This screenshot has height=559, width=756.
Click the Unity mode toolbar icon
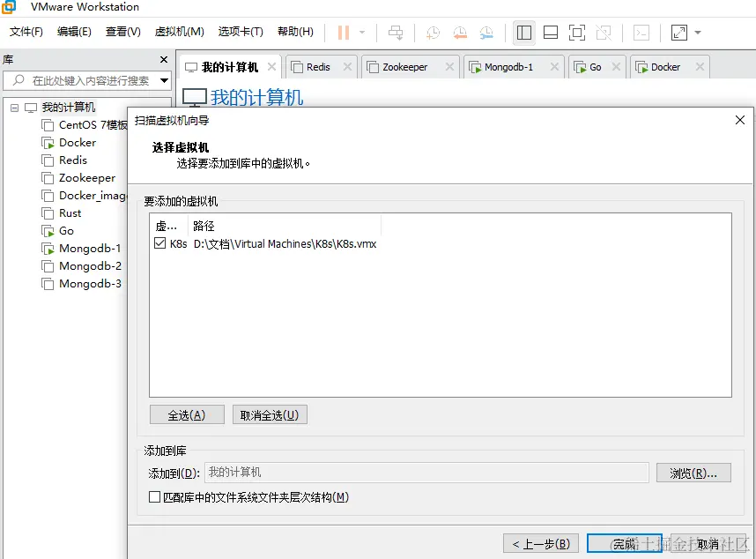coord(604,33)
